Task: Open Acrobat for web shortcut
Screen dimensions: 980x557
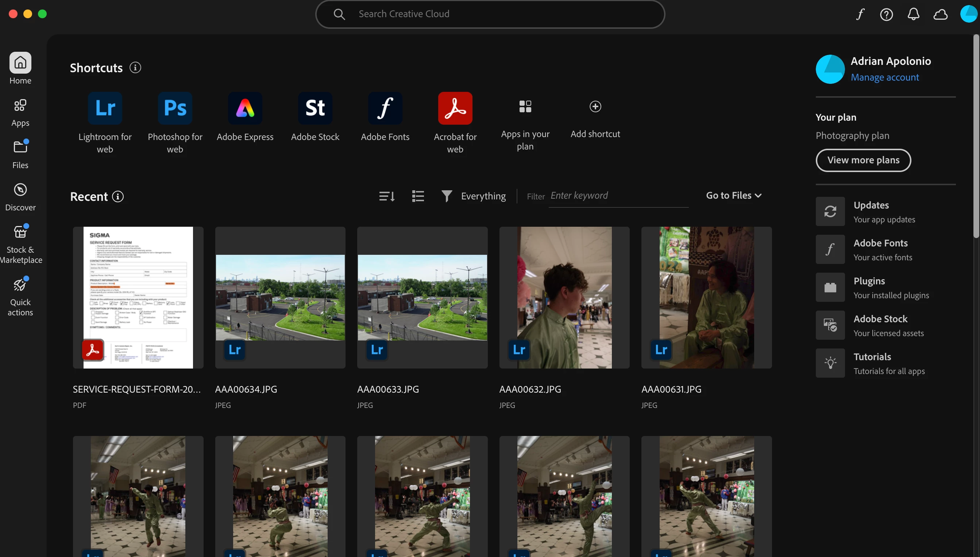Action: pos(455,108)
